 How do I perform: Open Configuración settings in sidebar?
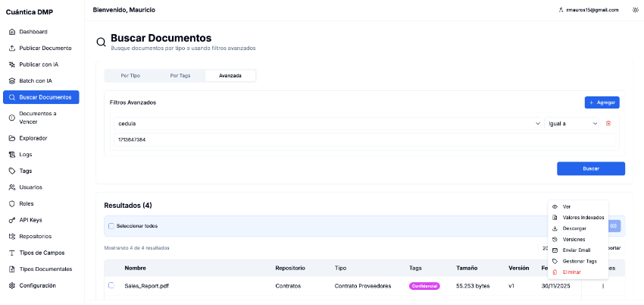37,285
